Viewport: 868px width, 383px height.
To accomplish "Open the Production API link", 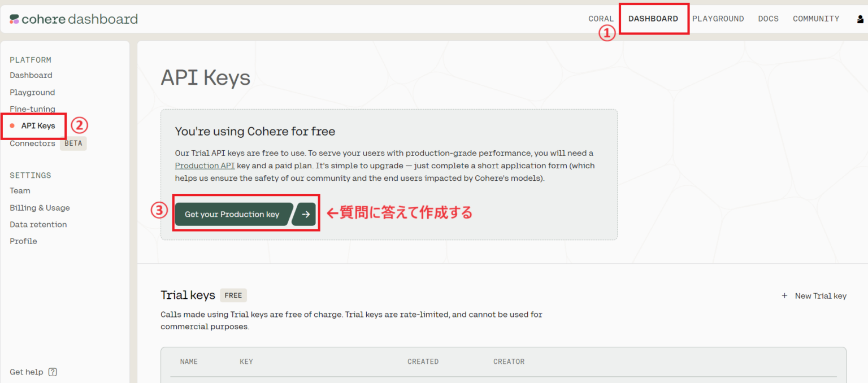I will click(205, 165).
